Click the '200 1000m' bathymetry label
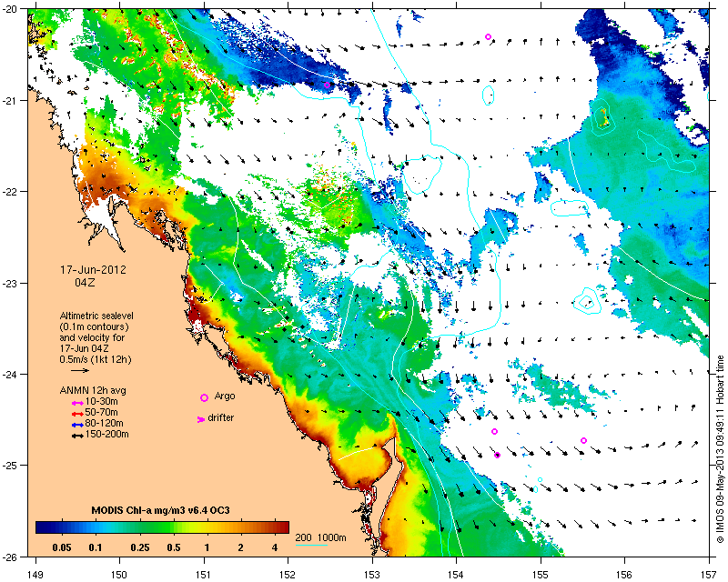728x582 pixels. coord(321,538)
